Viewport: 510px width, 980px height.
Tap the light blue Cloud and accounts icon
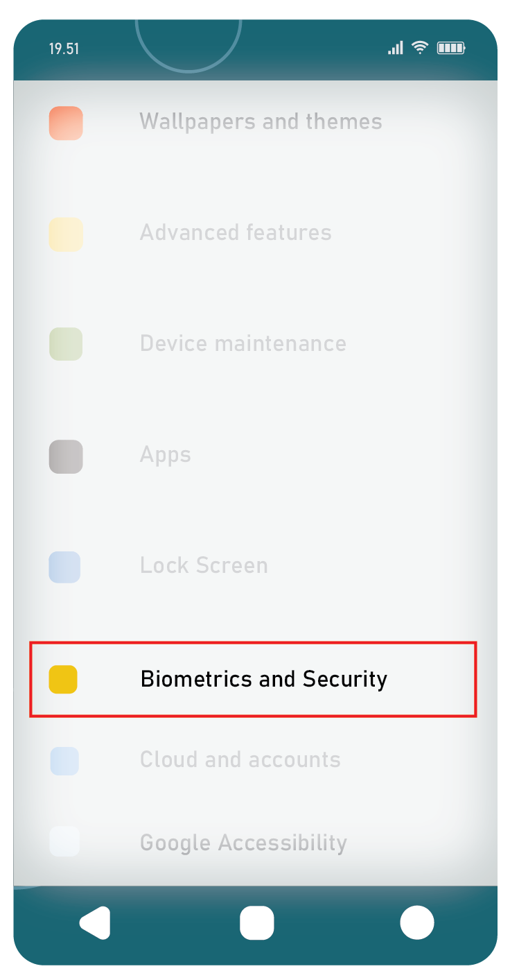(64, 761)
